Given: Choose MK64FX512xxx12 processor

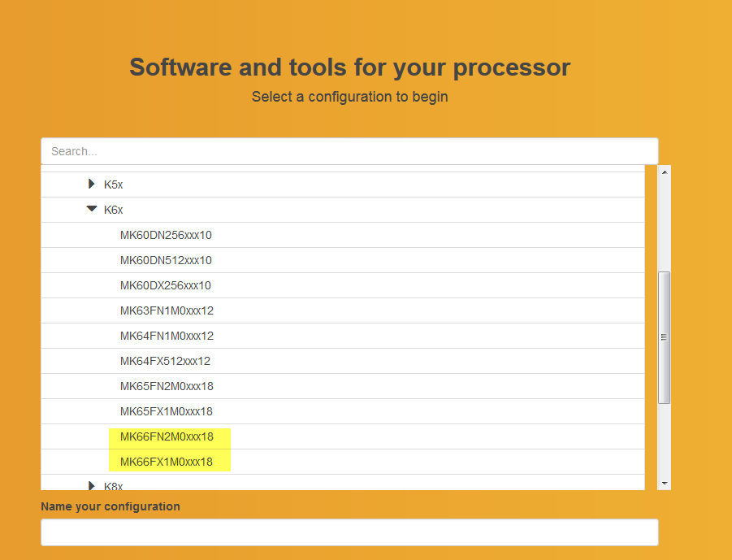Looking at the screenshot, I should [x=165, y=361].
